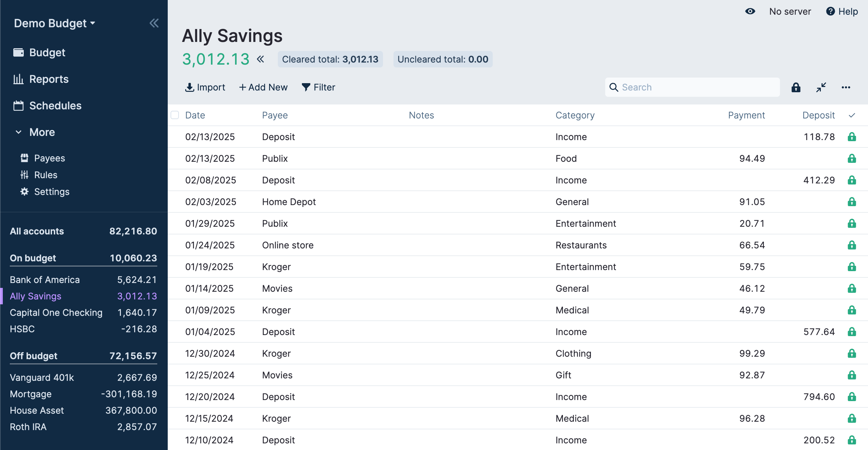Open Capital One Checking account
This screenshot has height=450, width=868.
click(56, 313)
